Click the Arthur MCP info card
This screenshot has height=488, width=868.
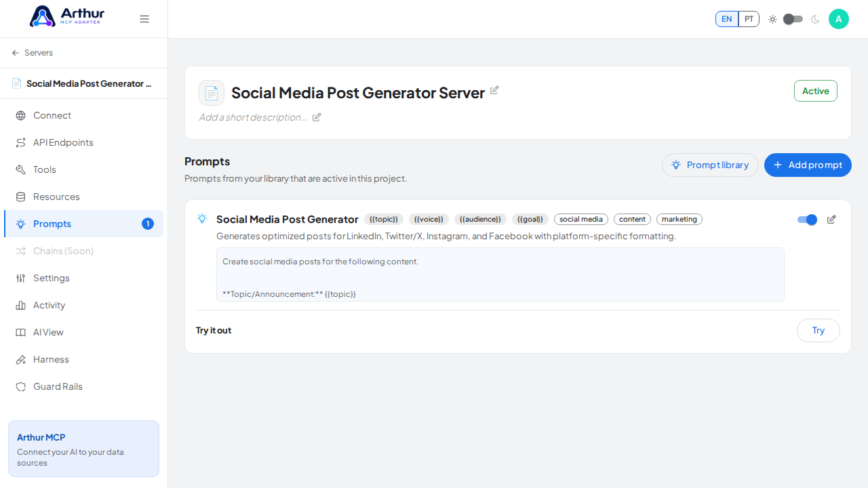(x=83, y=449)
